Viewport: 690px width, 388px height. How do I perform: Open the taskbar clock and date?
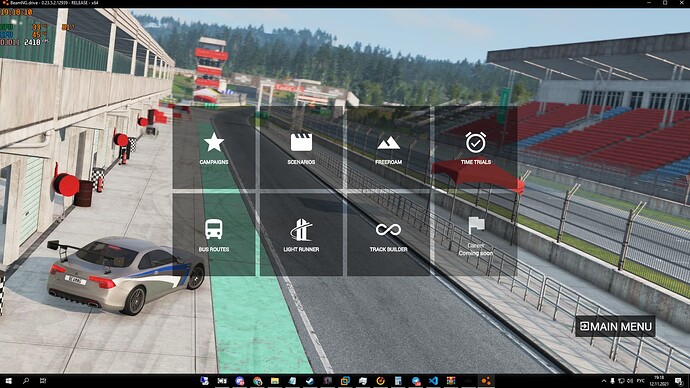point(659,381)
